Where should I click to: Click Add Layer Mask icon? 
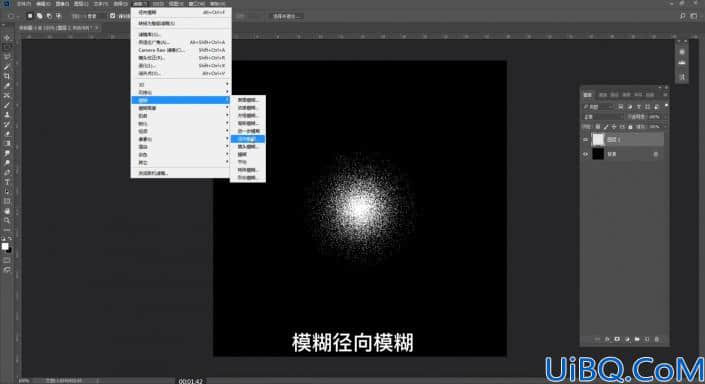(617, 339)
